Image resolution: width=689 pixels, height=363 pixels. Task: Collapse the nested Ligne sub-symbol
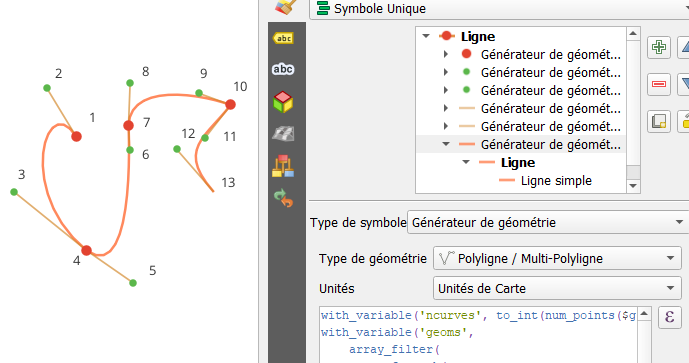466,162
